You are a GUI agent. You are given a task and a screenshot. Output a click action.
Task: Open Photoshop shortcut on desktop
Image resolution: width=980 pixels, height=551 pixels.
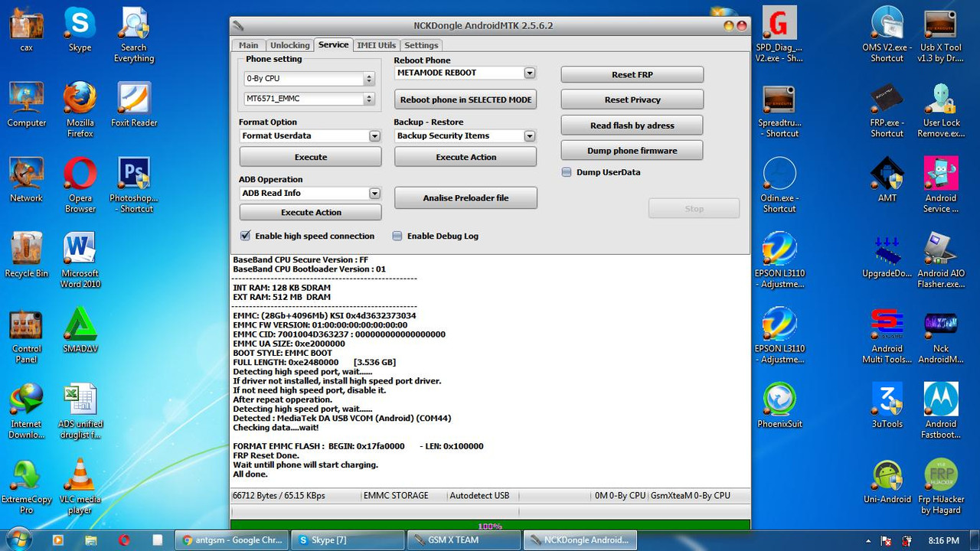click(134, 185)
